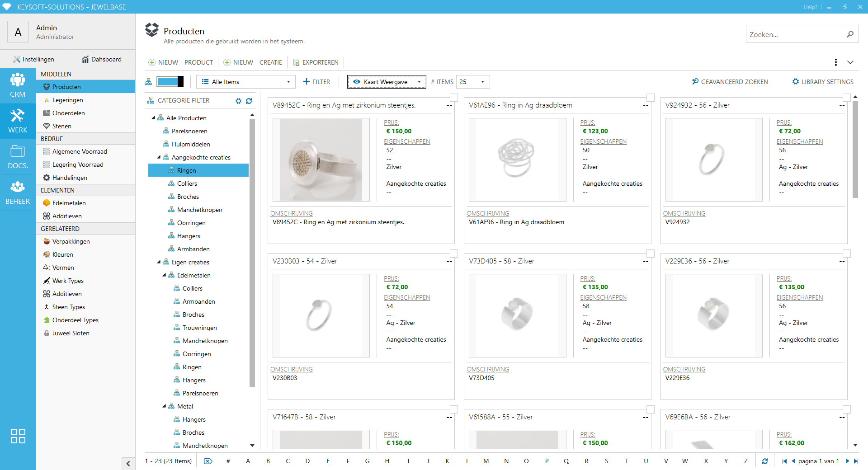Click the search magnifier icon

(850, 34)
